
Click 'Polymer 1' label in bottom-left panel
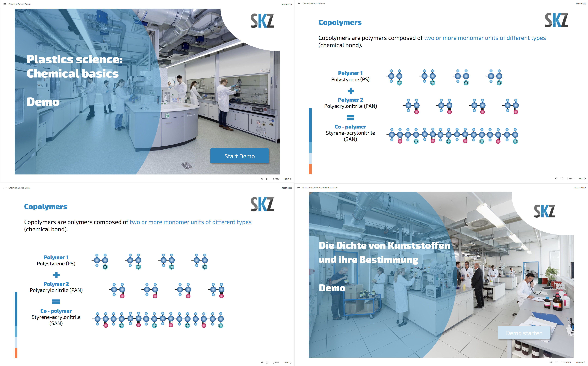click(56, 257)
